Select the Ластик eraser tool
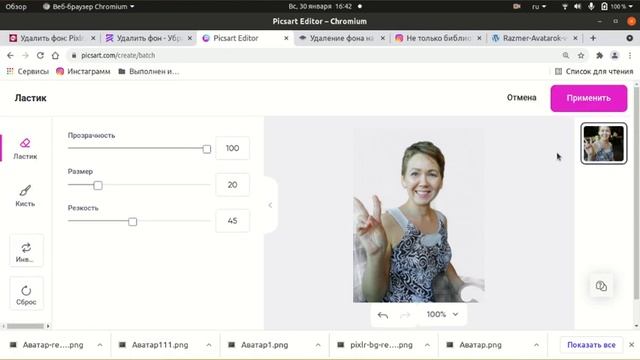 click(25, 149)
